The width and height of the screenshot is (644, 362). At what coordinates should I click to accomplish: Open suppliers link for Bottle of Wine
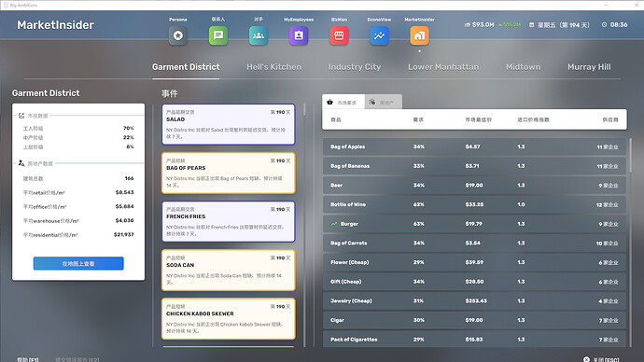[607, 204]
